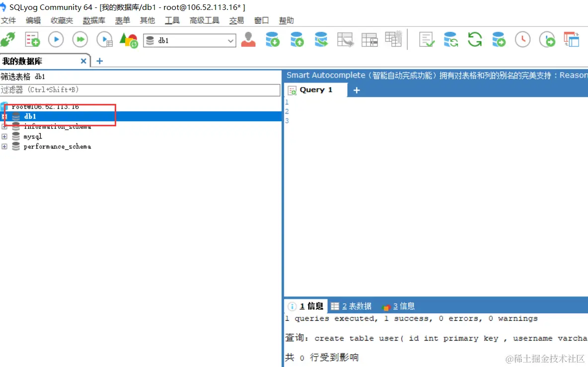Click the table grid with properties icon
Viewport: 588px width, 367px height.
pos(369,39)
